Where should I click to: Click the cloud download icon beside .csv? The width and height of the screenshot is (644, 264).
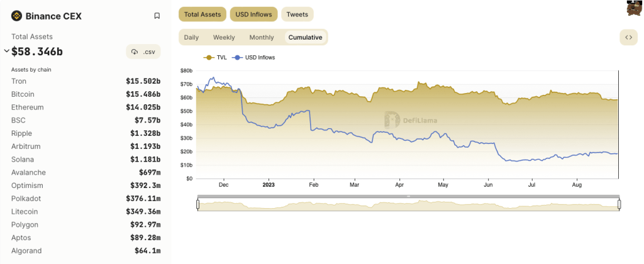[x=135, y=52]
